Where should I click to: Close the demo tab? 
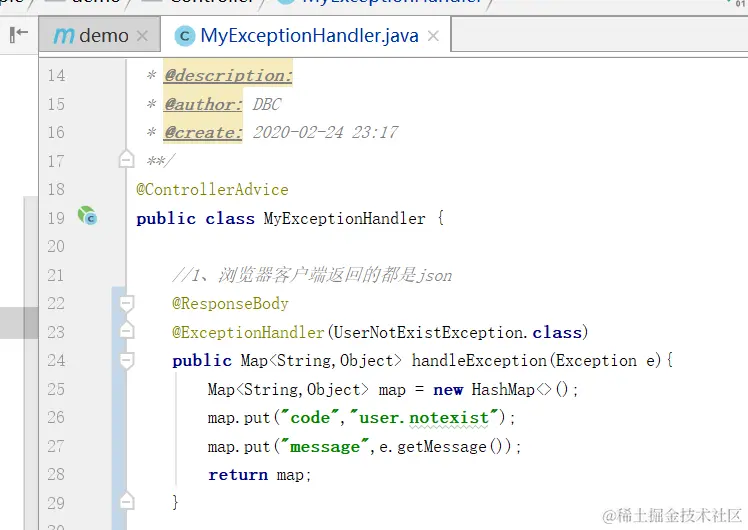(x=142, y=36)
